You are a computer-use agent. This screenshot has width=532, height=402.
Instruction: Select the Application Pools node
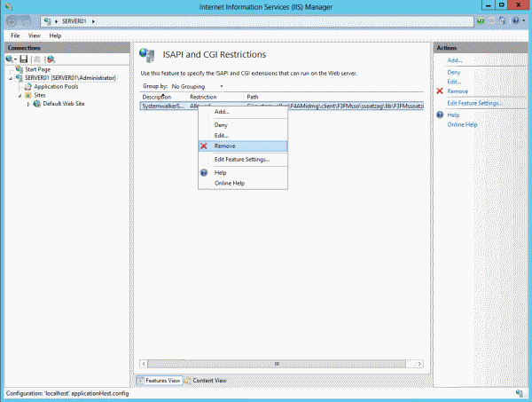pyautogui.click(x=56, y=87)
